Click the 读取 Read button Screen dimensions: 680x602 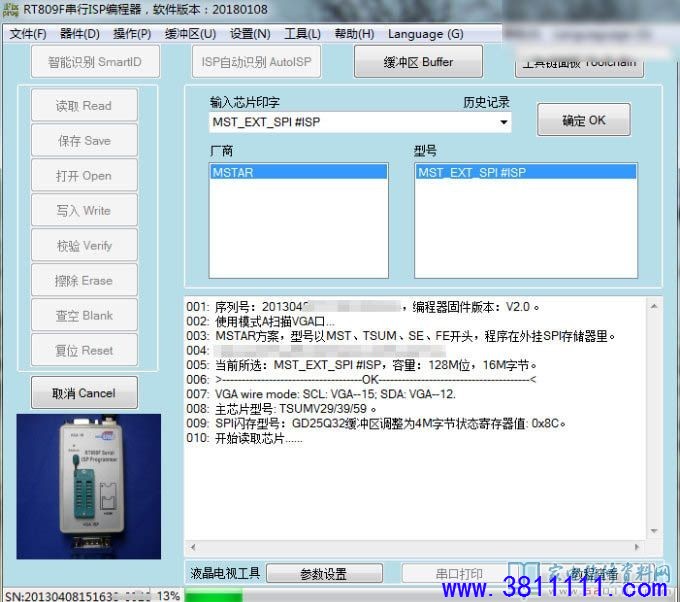pos(84,105)
